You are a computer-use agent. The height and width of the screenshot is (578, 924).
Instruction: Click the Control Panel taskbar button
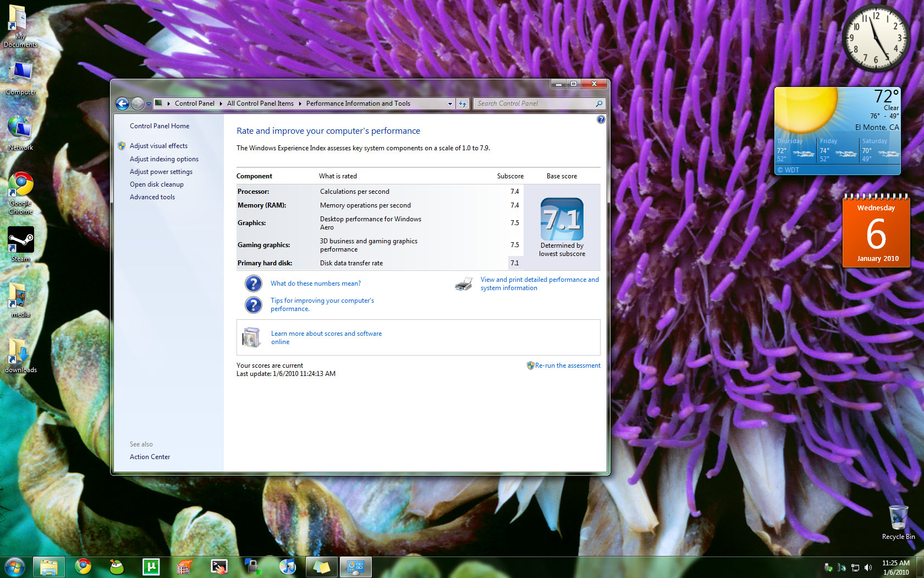coord(356,566)
